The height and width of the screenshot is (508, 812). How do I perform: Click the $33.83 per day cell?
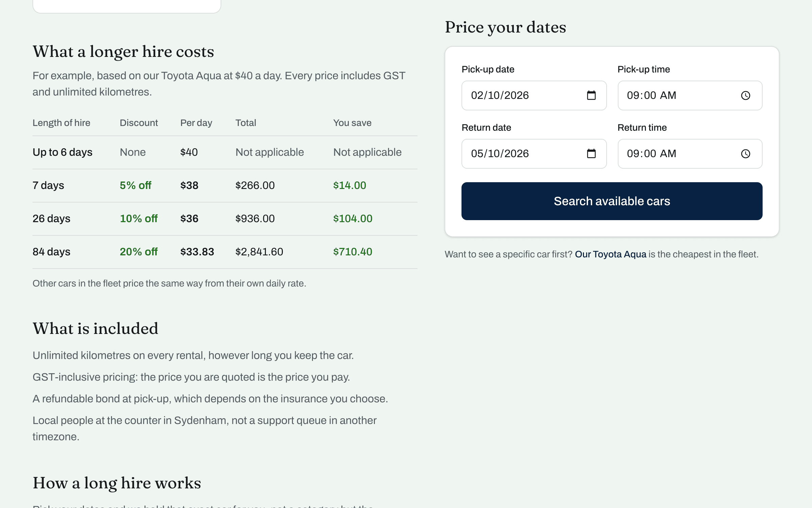(197, 252)
